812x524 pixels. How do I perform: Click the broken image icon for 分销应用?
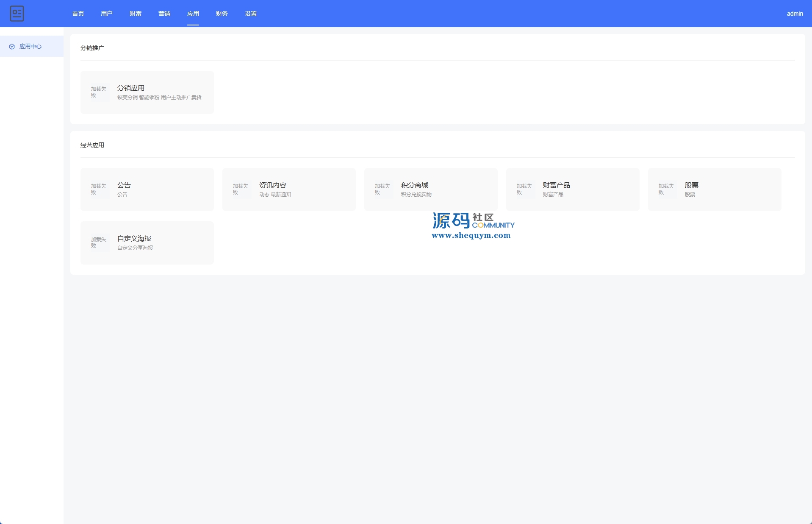[x=99, y=92]
